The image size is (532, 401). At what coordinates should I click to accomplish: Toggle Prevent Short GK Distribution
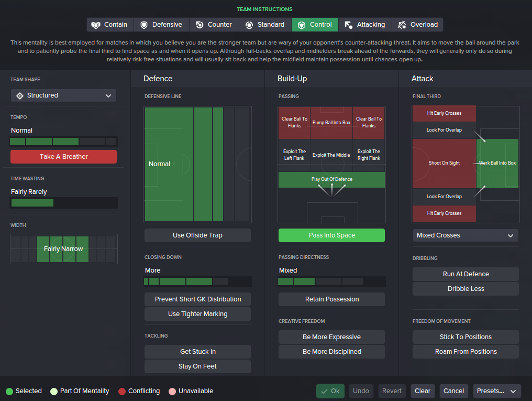[197, 299]
